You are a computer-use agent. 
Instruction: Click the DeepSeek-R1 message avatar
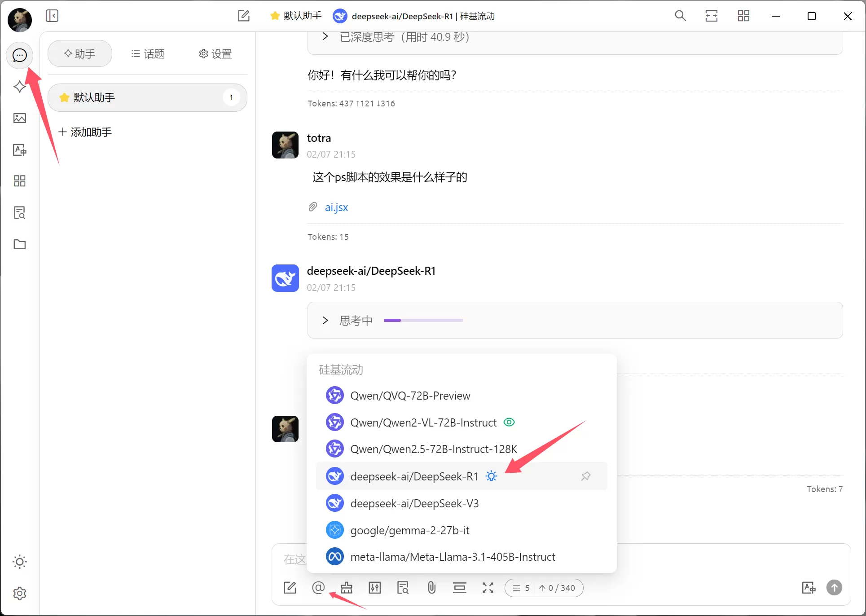285,278
